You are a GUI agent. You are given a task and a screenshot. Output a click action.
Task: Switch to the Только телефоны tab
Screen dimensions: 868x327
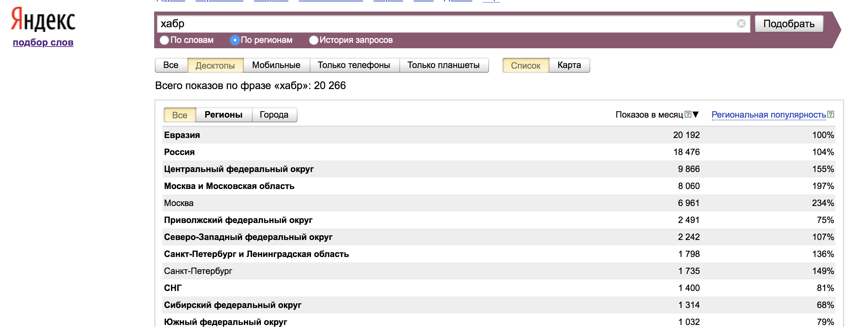point(354,65)
